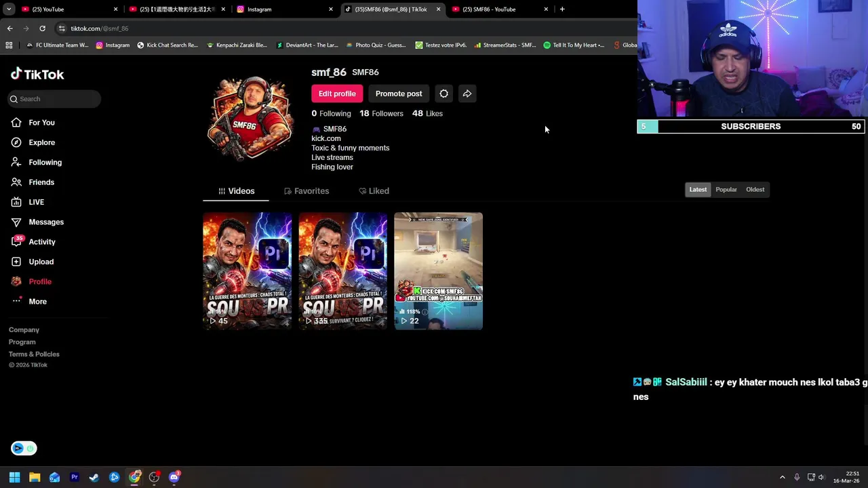The height and width of the screenshot is (488, 868).
Task: Open Program footer link
Action: 22,342
